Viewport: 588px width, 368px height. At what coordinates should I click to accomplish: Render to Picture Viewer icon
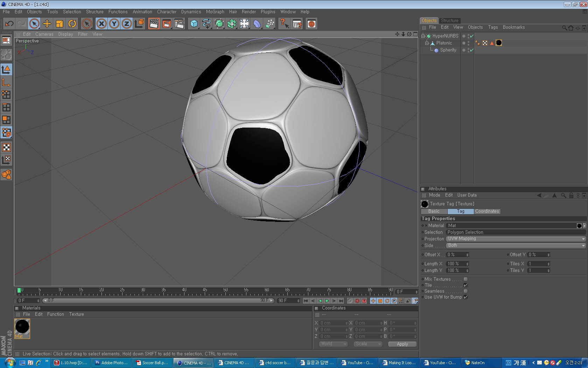coord(167,24)
